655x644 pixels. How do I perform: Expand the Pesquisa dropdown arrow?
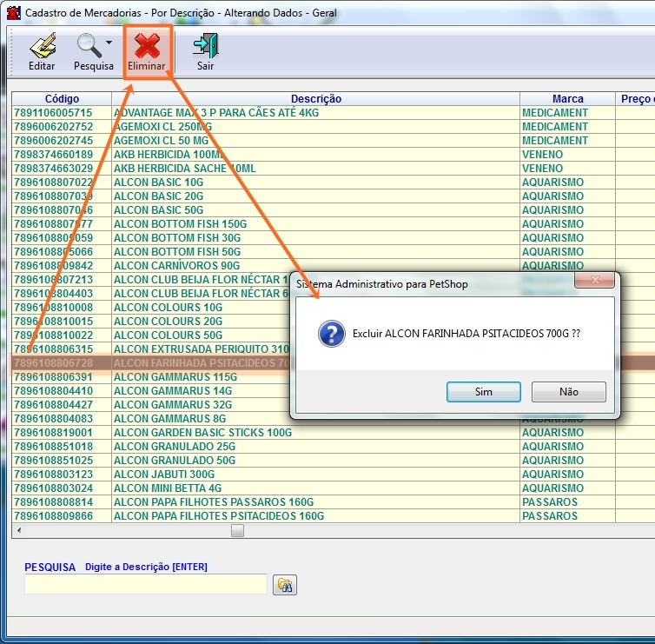109,43
